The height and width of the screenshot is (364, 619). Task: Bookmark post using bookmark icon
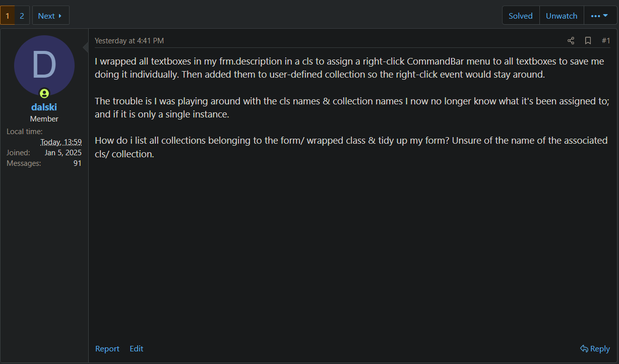[588, 41]
